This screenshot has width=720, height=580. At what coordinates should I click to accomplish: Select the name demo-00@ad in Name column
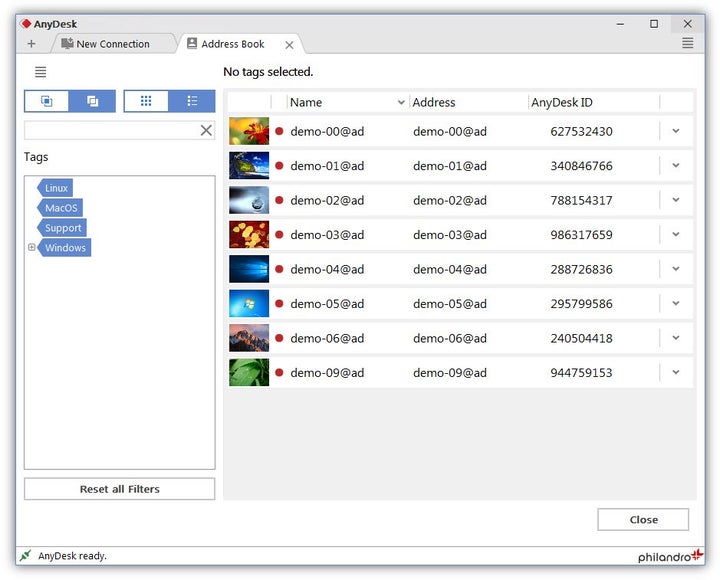click(x=327, y=131)
